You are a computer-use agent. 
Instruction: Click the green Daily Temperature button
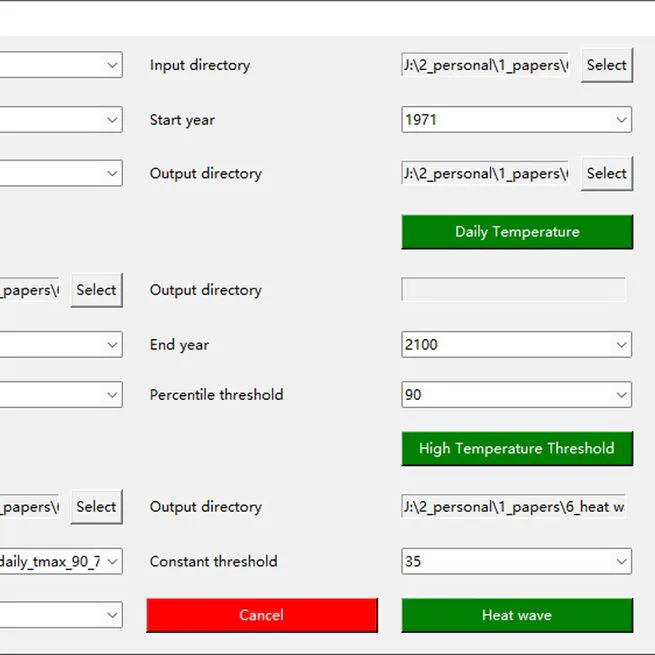tap(516, 232)
